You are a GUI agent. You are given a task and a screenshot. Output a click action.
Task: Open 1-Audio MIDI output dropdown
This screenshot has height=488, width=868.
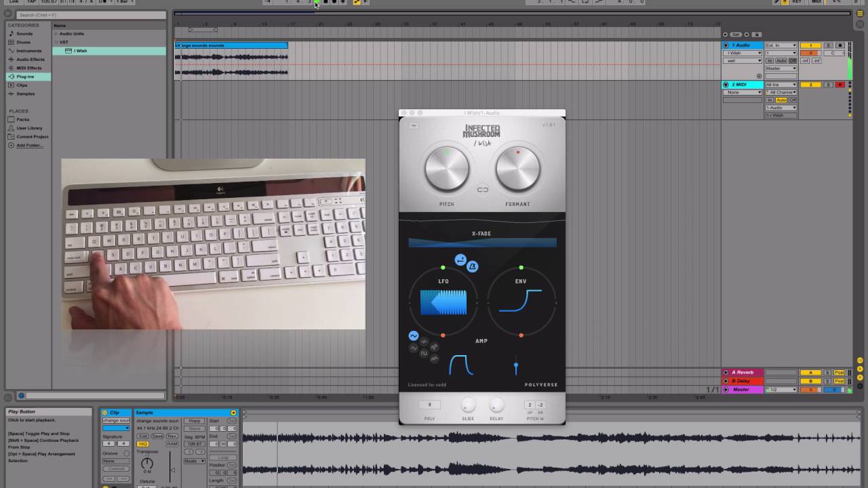coord(781,108)
